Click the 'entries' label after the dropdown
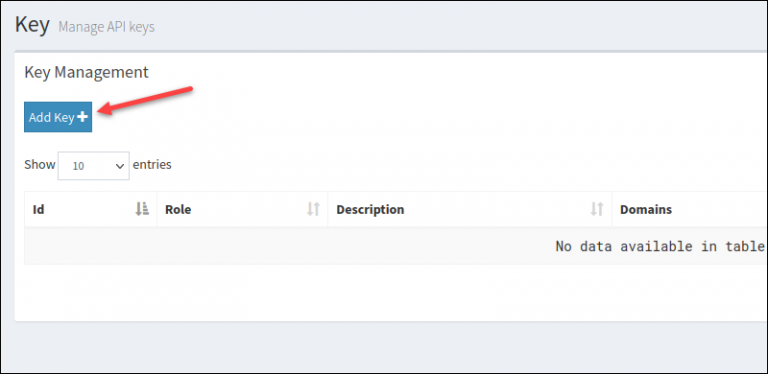The width and height of the screenshot is (768, 374). tap(152, 165)
